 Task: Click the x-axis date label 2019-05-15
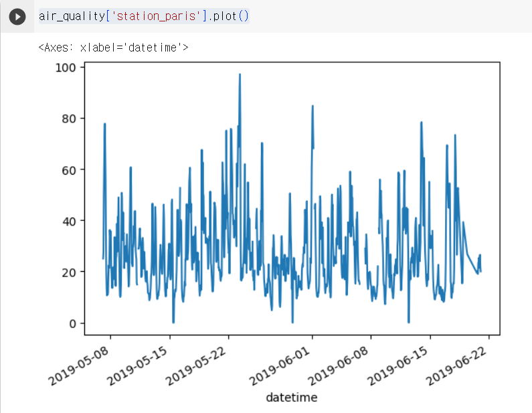(137, 366)
